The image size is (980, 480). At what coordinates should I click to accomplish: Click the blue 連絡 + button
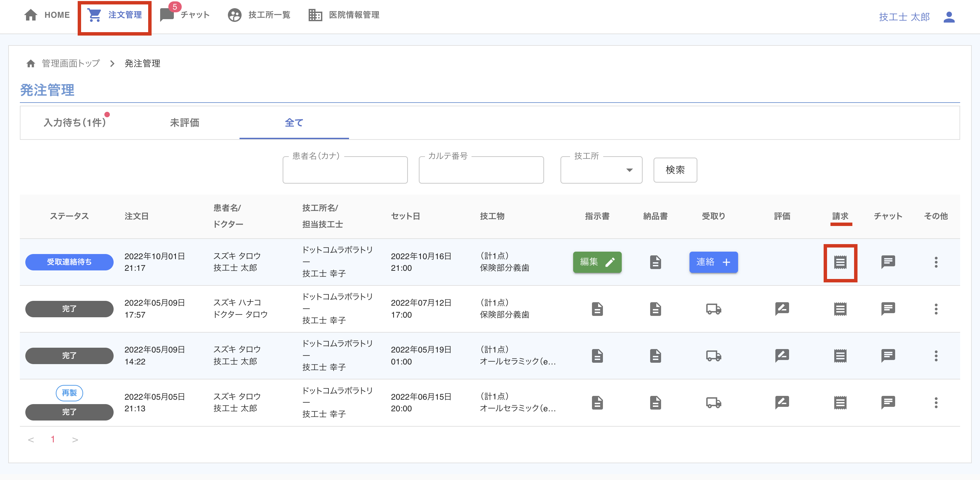click(x=713, y=262)
